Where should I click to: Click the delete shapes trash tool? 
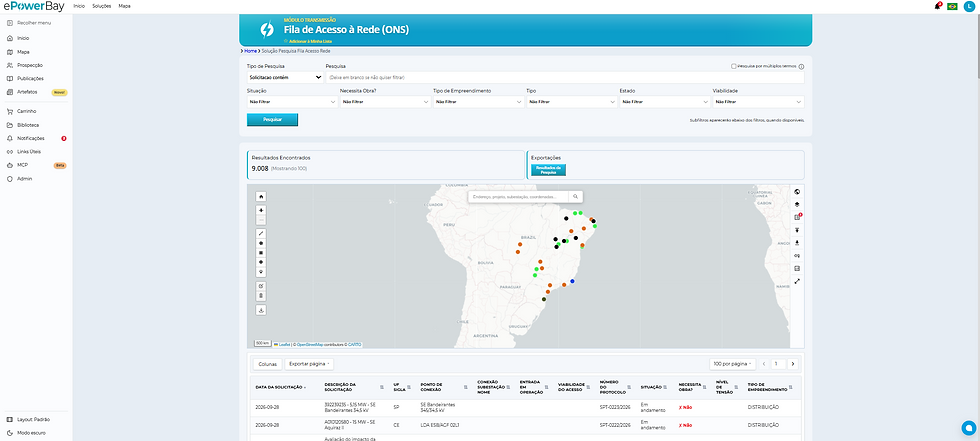pos(261,295)
